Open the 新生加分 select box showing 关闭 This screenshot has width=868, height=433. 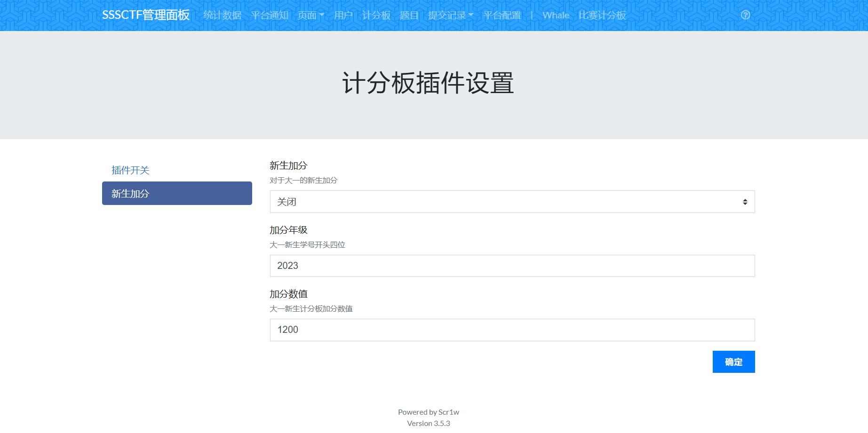512,202
